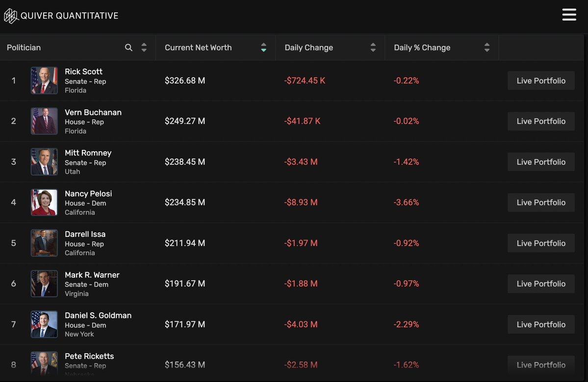Click Vern Buchanan's profile photo
Image resolution: width=588 pixels, height=382 pixels.
click(x=44, y=121)
